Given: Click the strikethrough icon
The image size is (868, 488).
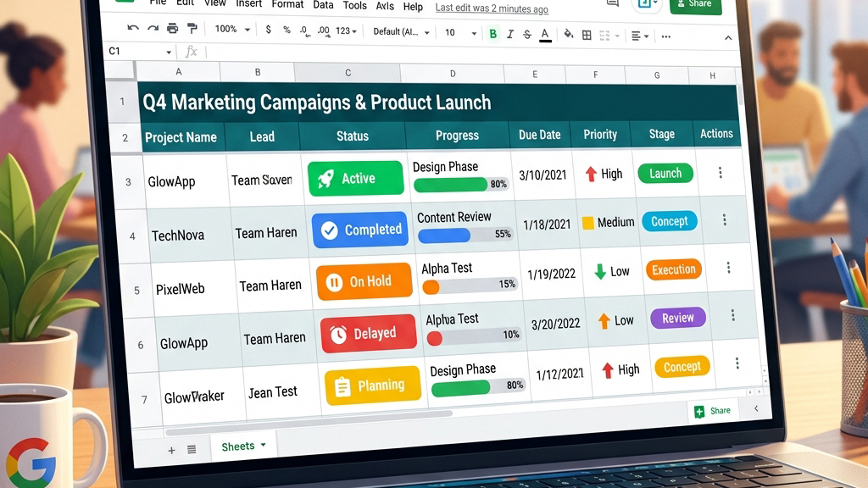Looking at the screenshot, I should pyautogui.click(x=527, y=34).
